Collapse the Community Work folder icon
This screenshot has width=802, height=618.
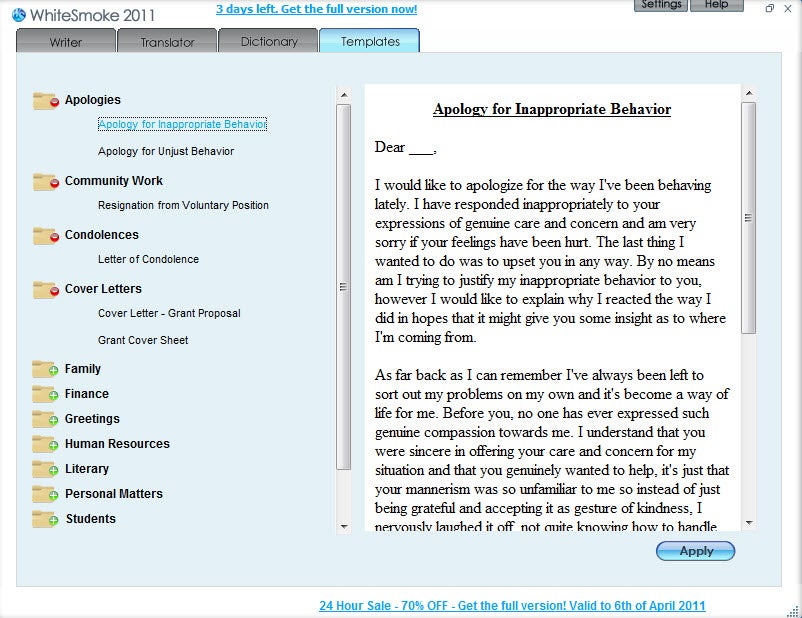pyautogui.click(x=46, y=182)
